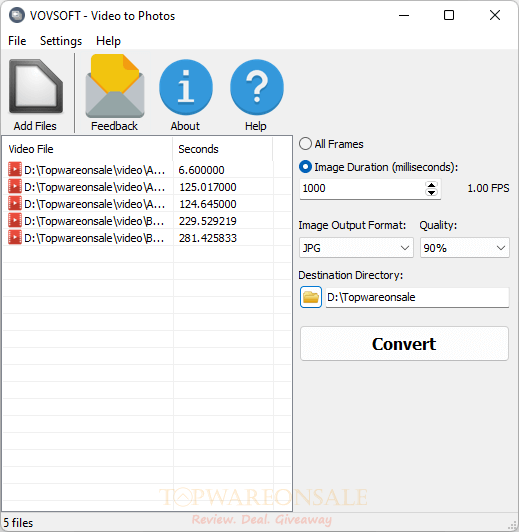Select the All Frames radio button
Screen dimensions: 519x532
[x=305, y=144]
